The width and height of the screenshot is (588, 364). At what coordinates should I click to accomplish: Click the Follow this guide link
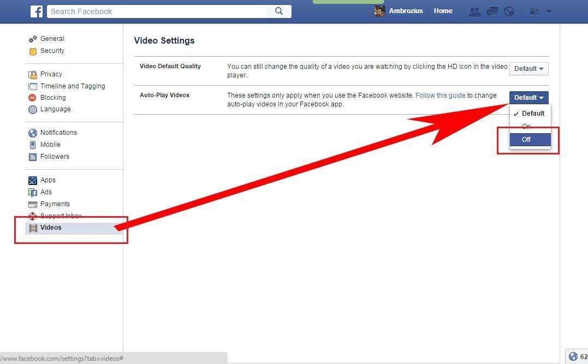440,96
